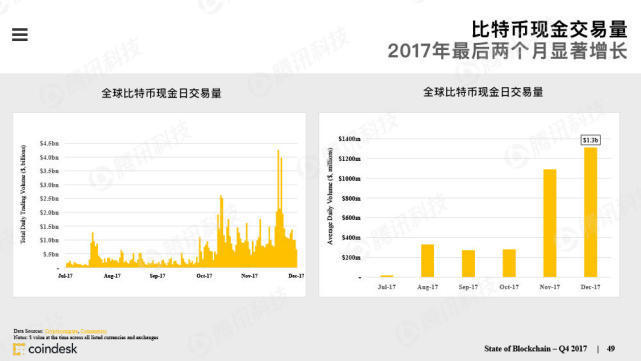Select the Oct-17 bar in monthly chart

(509, 263)
